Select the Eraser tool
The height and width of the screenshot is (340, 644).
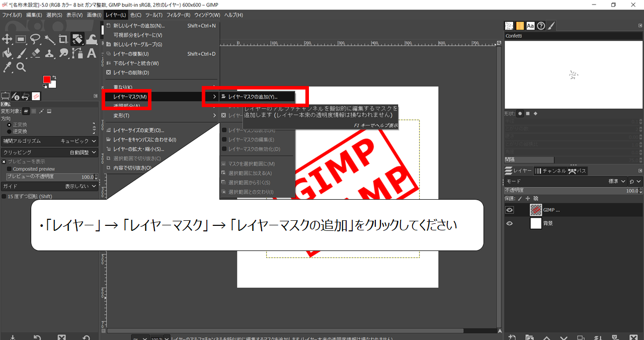coord(35,53)
